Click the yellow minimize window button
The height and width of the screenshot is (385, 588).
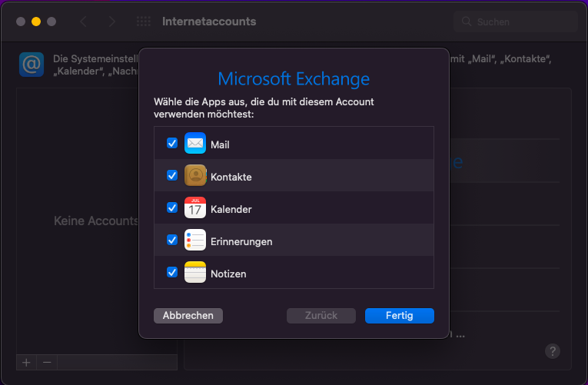tap(36, 22)
